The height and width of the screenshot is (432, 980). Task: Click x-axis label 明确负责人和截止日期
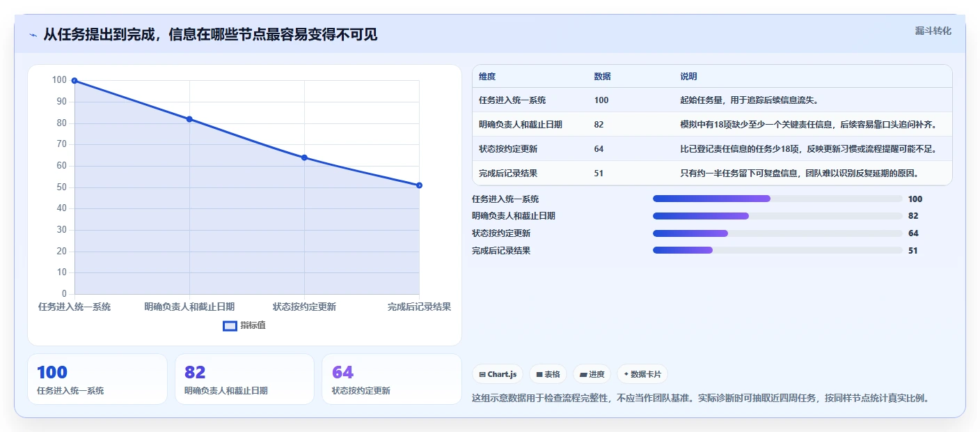point(189,307)
